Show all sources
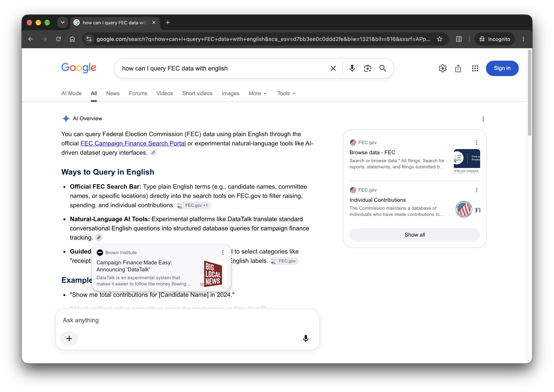Image resolution: width=554 pixels, height=392 pixels. pos(415,235)
